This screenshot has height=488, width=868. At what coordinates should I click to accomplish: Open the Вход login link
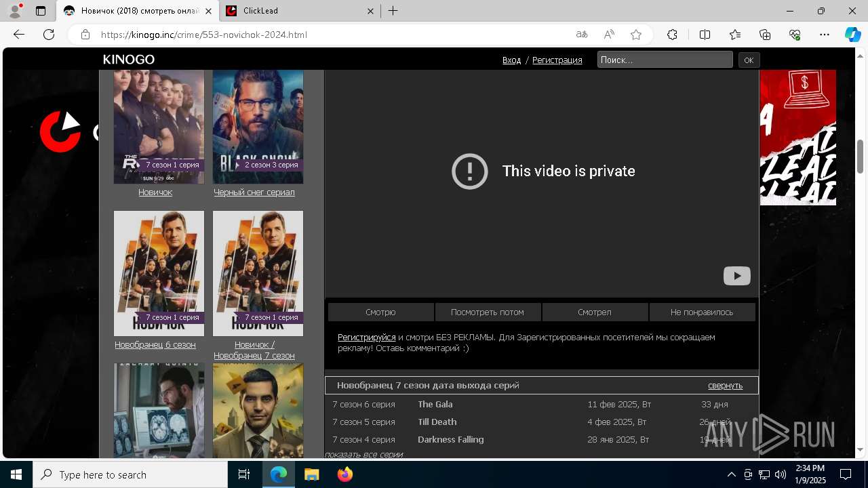pyautogui.click(x=511, y=60)
